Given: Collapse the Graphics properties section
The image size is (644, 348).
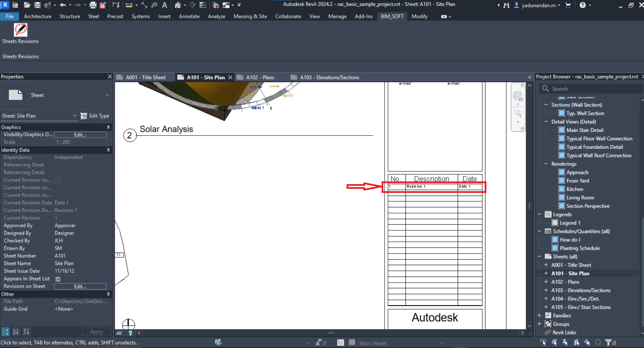Looking at the screenshot, I should (108, 127).
